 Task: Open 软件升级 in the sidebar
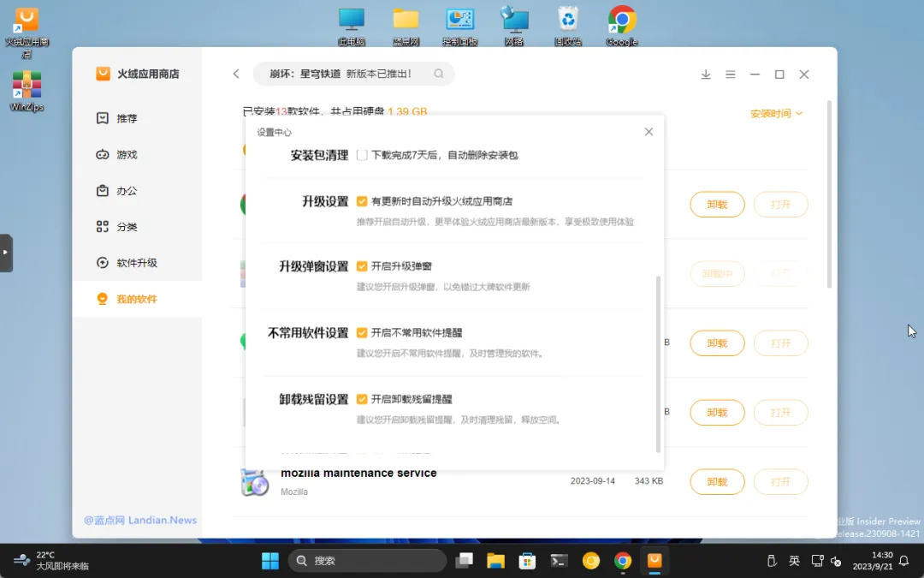[x=137, y=263]
